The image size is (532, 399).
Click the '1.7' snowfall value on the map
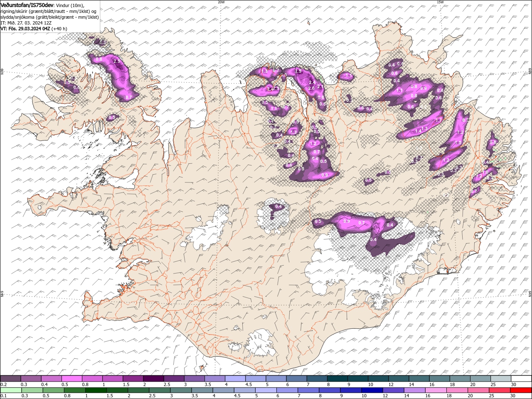click(x=438, y=121)
